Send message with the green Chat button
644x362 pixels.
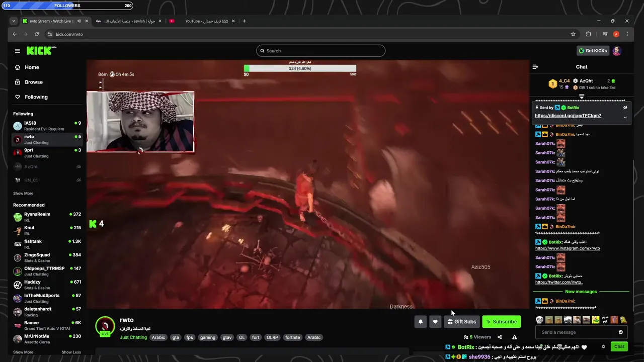point(619,346)
